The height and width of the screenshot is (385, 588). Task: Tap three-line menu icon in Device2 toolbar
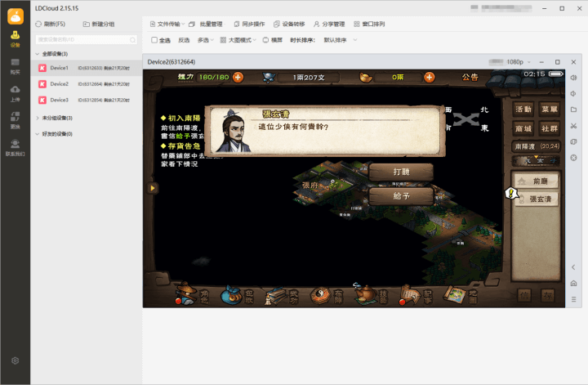[573, 299]
